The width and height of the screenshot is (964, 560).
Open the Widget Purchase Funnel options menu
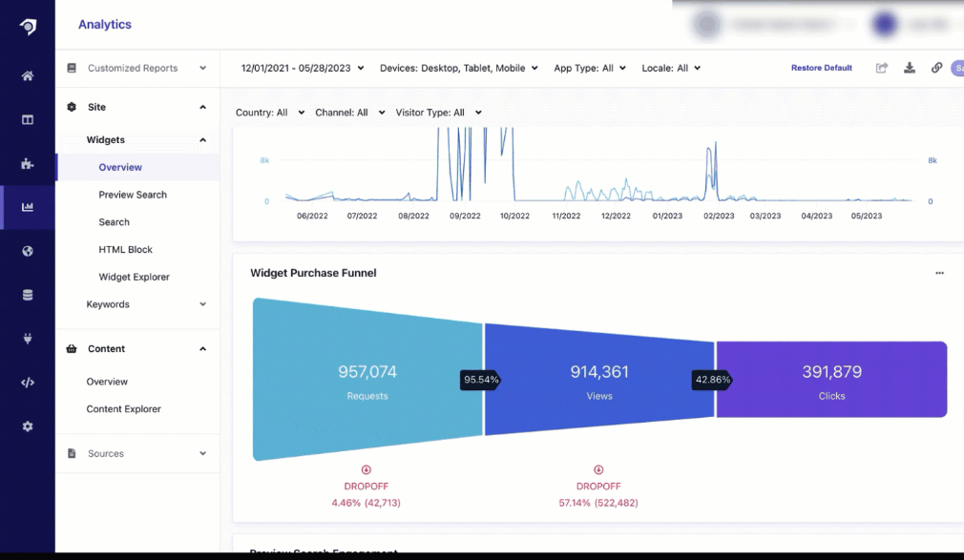point(939,273)
